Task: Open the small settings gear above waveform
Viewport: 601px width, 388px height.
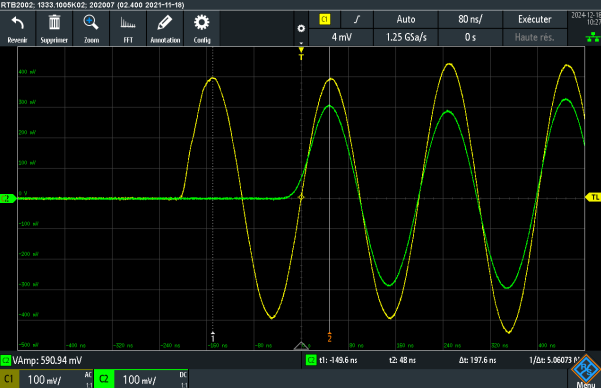Action: (x=301, y=29)
